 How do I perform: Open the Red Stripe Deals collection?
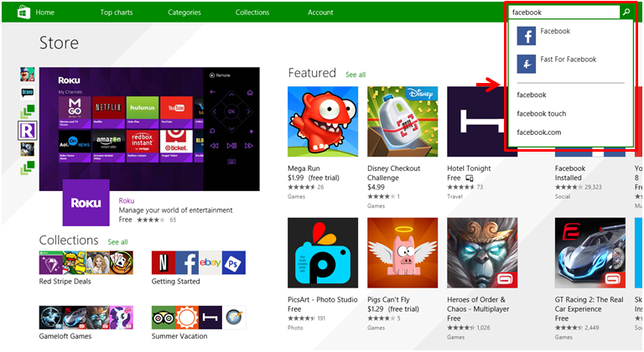click(74, 263)
